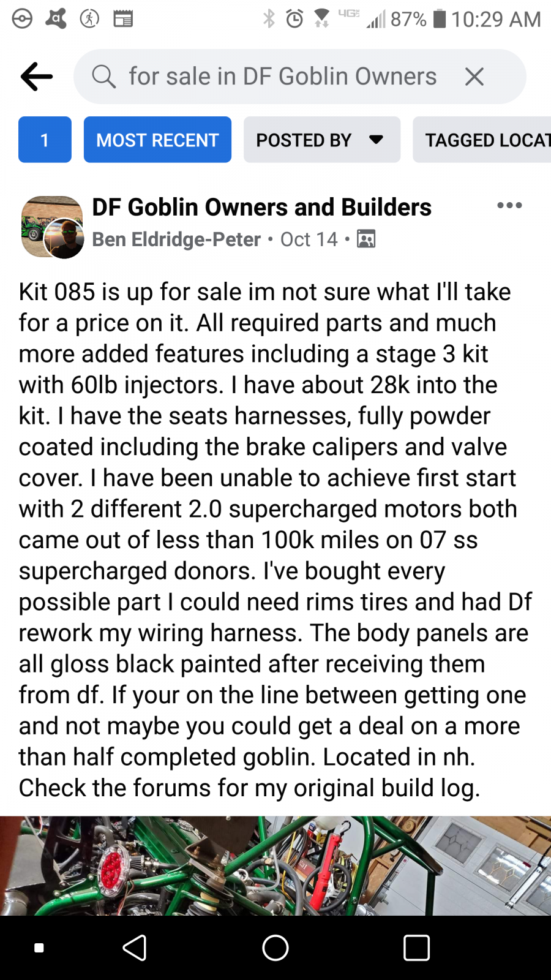
Task: Tap the Android home circle button
Action: click(275, 948)
